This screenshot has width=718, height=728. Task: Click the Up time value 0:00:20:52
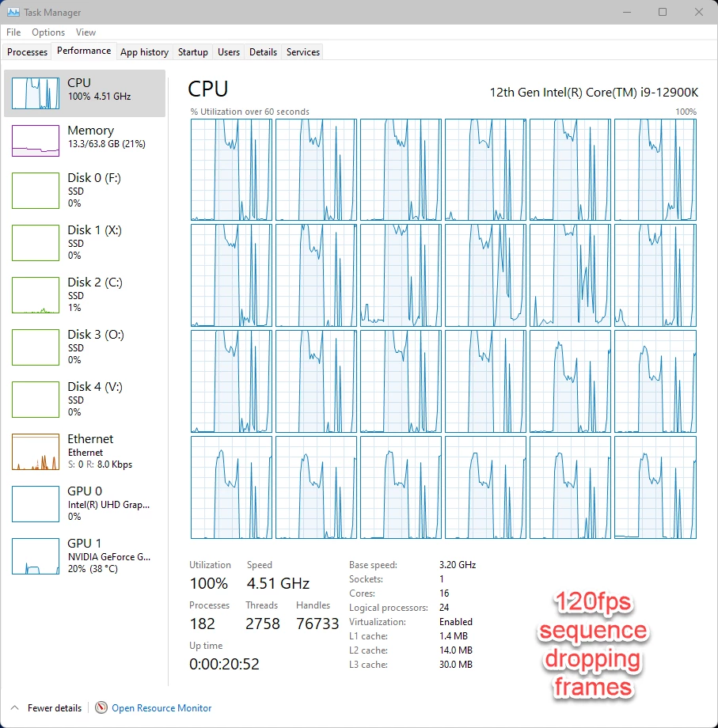click(224, 664)
